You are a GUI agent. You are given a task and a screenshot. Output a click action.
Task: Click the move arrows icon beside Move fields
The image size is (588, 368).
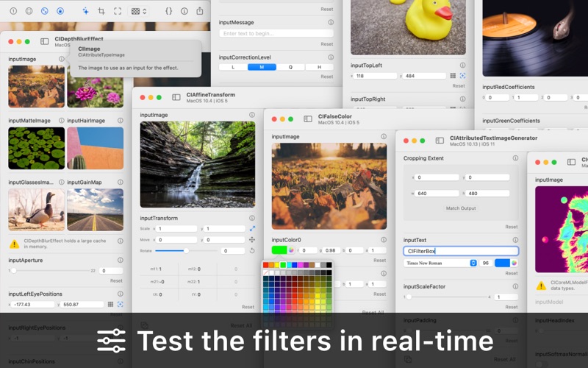tap(252, 240)
